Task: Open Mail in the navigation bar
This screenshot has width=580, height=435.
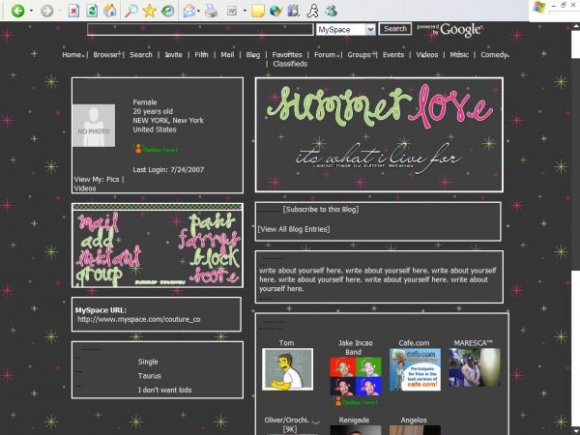Action: point(227,55)
